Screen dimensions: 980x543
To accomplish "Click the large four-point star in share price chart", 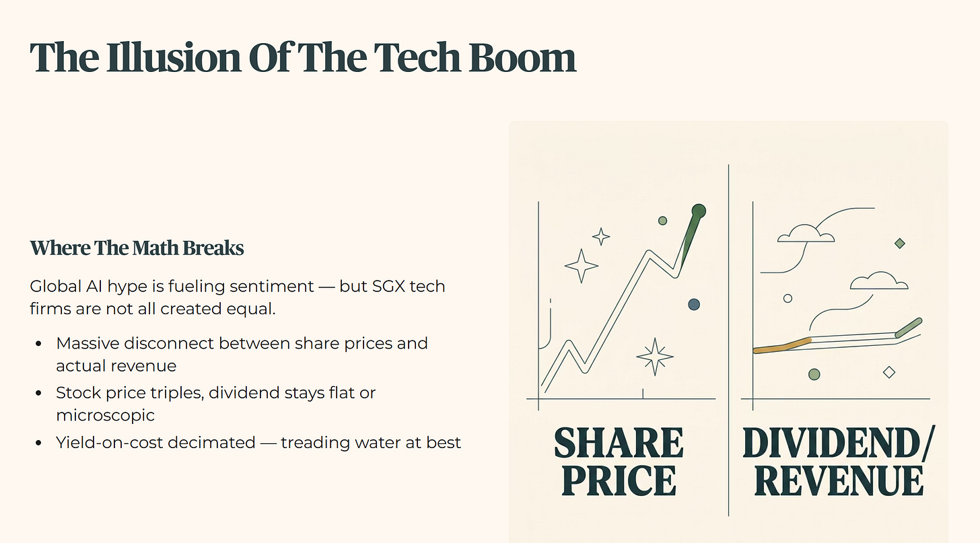I will (x=582, y=265).
